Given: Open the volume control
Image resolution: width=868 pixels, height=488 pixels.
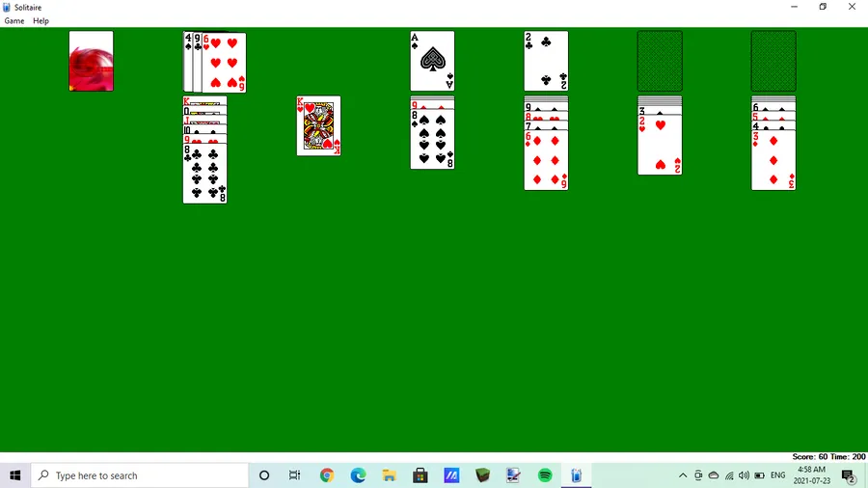Looking at the screenshot, I should pos(744,475).
